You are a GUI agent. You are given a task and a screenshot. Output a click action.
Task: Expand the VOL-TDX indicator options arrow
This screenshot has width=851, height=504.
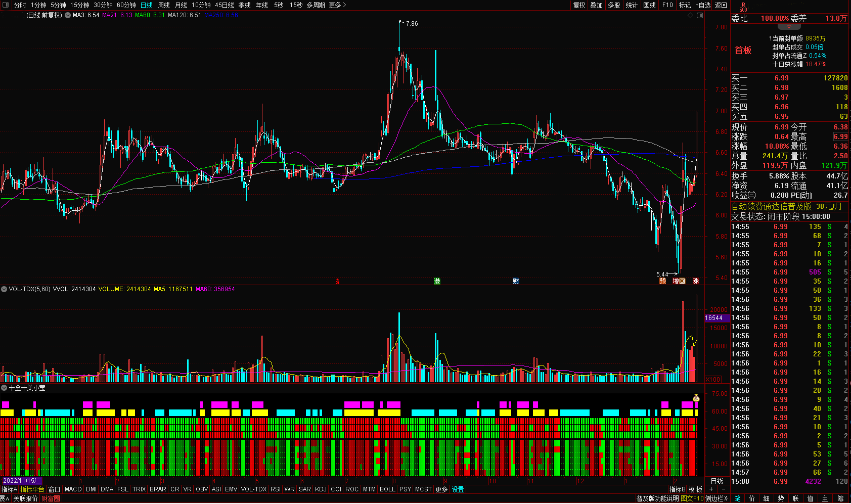[4, 289]
